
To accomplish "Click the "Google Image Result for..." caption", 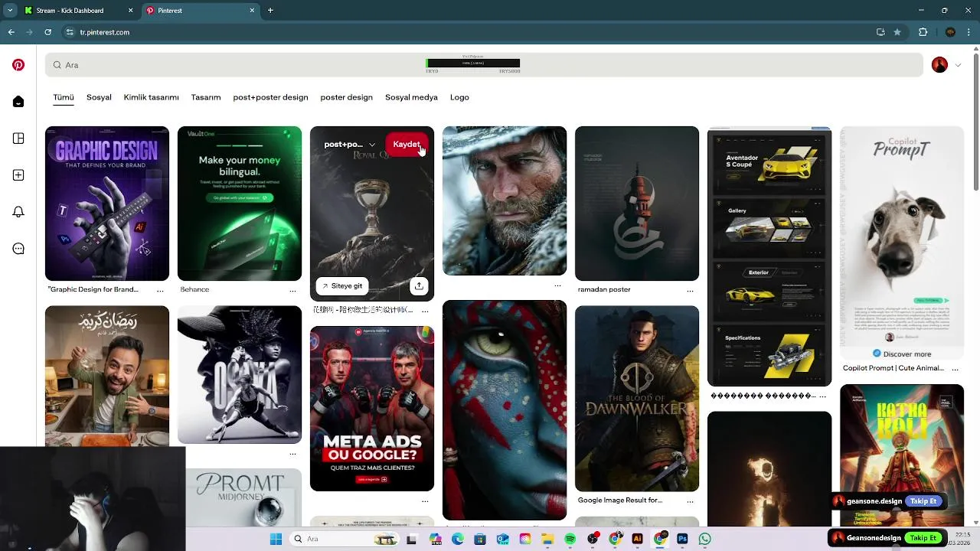I will tap(620, 500).
